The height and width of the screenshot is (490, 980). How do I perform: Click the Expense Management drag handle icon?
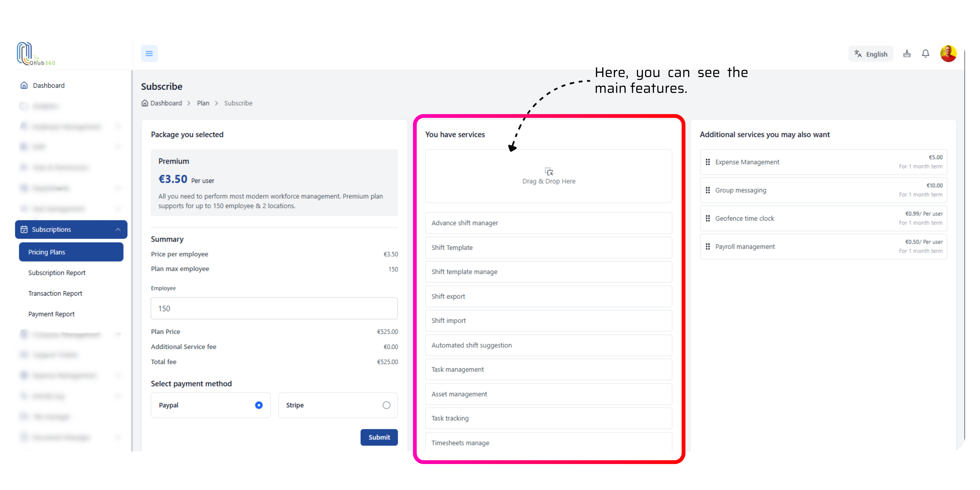click(x=708, y=162)
